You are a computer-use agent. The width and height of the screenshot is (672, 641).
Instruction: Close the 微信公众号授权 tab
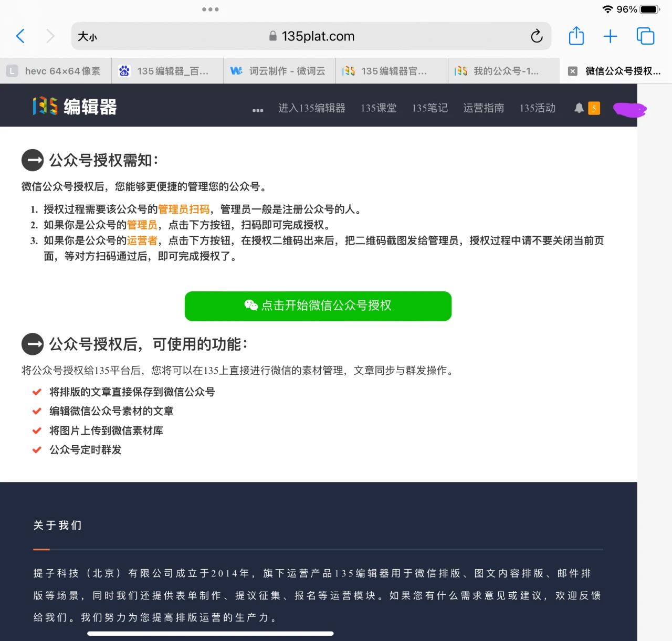pos(573,71)
